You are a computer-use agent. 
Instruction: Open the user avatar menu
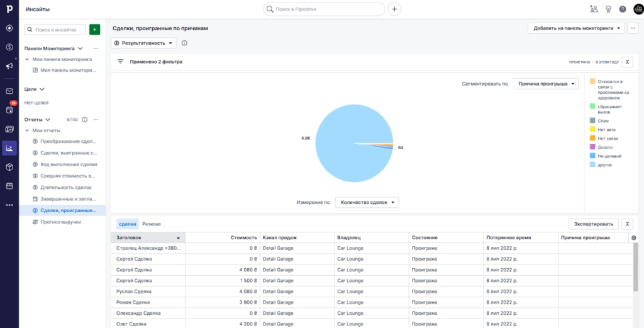[x=638, y=9]
